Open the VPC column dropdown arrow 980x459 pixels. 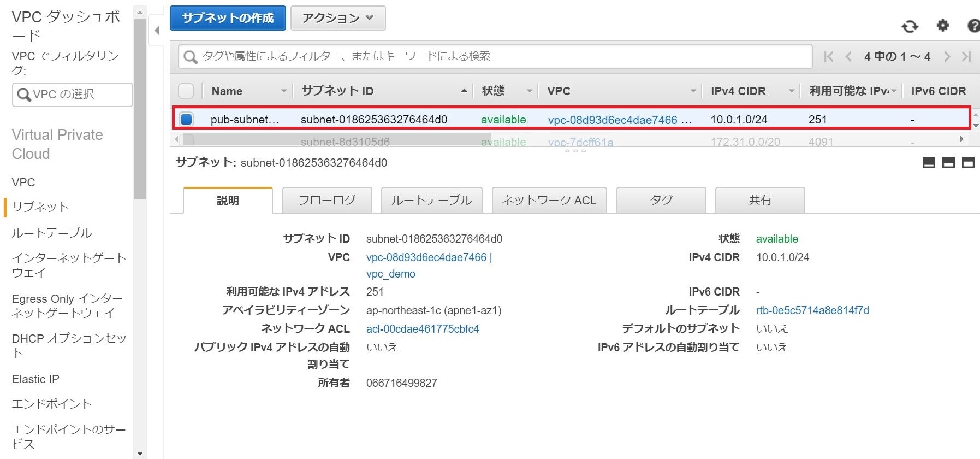[x=693, y=91]
